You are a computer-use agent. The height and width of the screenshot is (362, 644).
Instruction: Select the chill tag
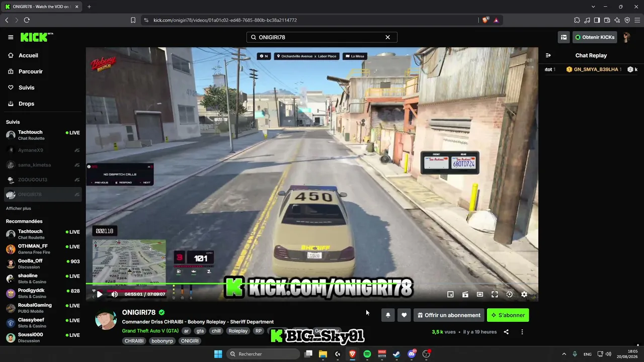click(216, 331)
